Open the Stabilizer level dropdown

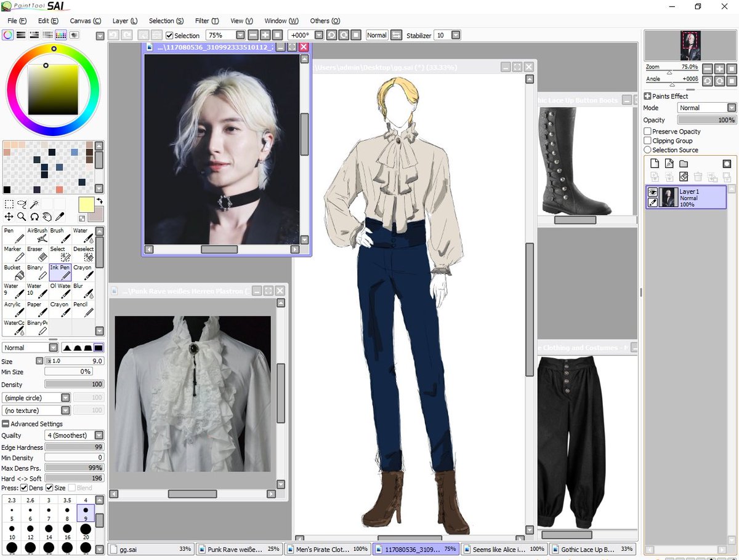(x=456, y=36)
